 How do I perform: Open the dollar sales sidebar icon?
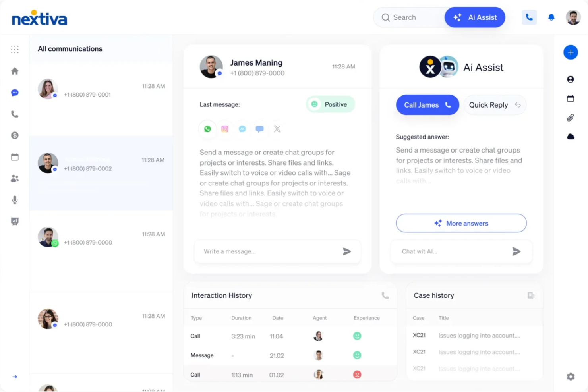(15, 135)
